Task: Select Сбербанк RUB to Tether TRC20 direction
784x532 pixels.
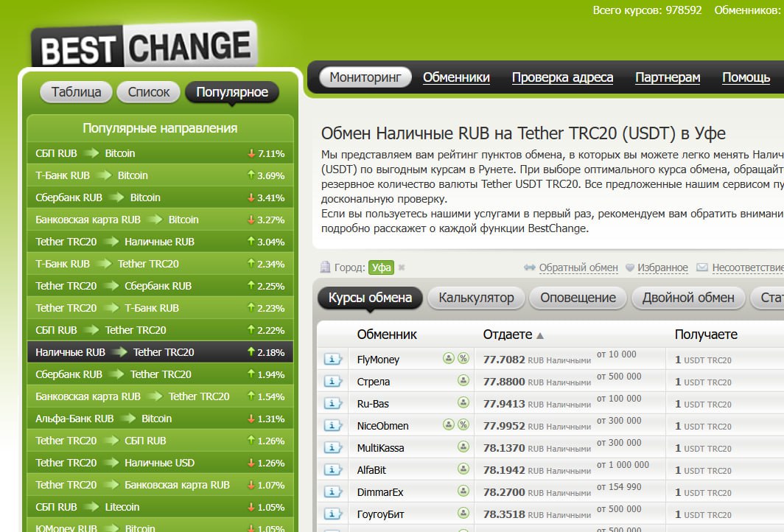Action: pos(160,374)
